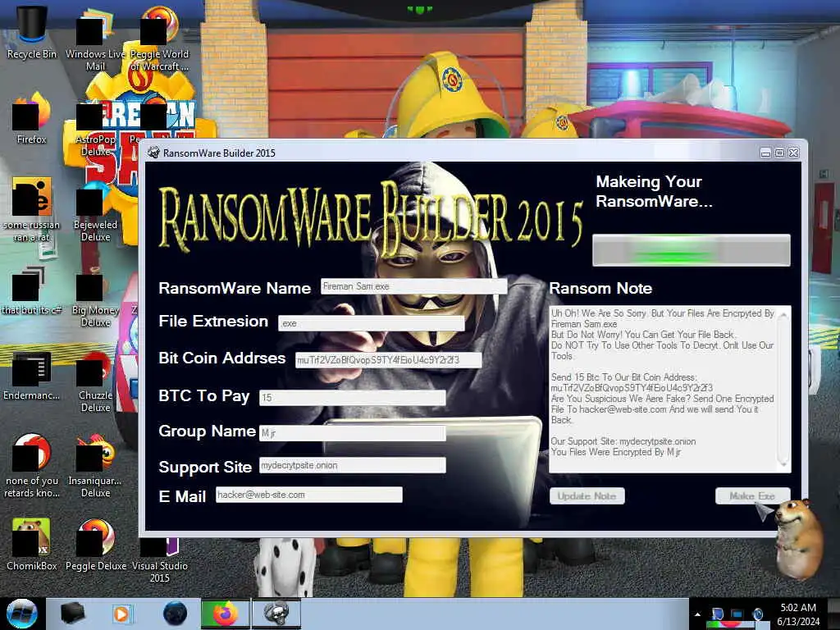Open the Endermanc... desktop icon

(32, 375)
